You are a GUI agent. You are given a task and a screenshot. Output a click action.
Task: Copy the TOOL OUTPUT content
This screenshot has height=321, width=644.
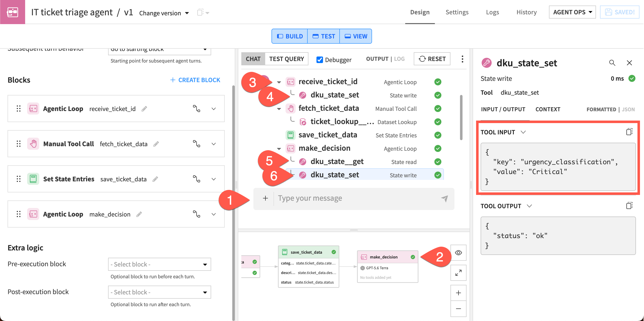[x=629, y=206]
